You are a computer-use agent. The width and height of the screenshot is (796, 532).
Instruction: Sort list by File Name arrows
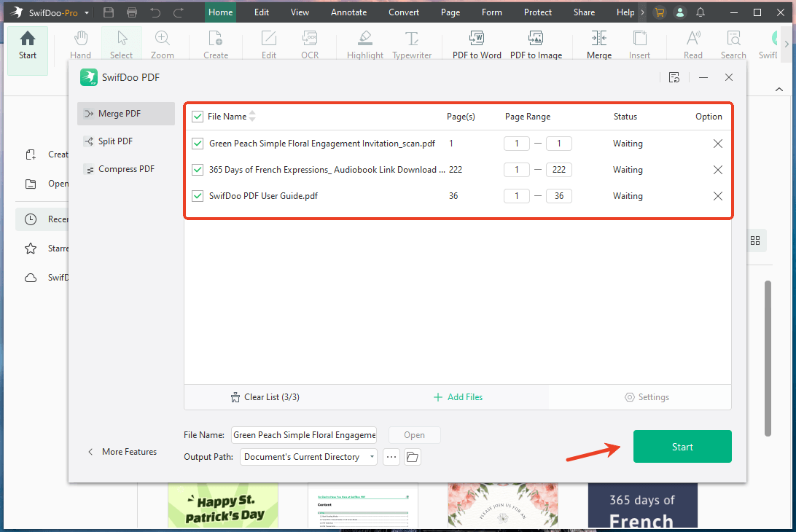click(252, 117)
